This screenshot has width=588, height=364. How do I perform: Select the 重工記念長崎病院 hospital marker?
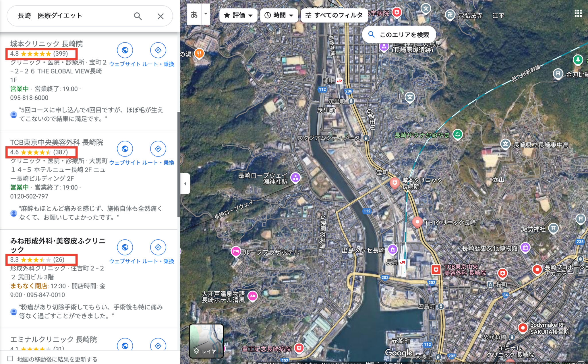pos(299,348)
